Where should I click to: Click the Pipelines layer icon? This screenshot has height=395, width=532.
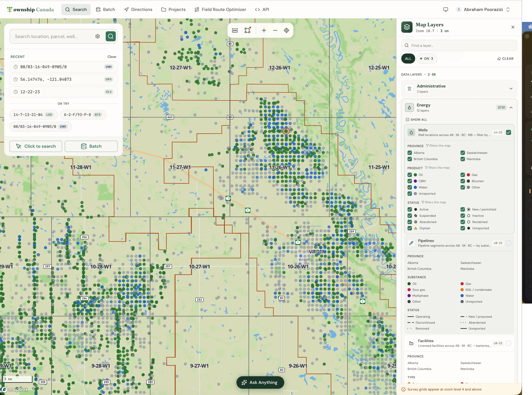pyautogui.click(x=411, y=243)
